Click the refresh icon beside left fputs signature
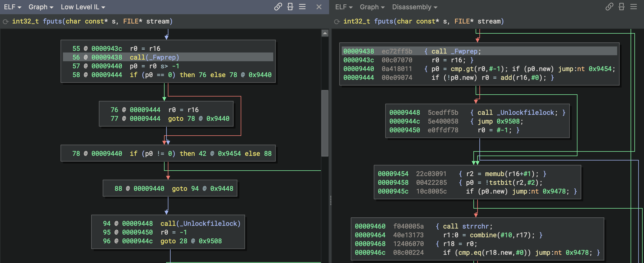Viewport: 644px width, 263px height. click(6, 21)
